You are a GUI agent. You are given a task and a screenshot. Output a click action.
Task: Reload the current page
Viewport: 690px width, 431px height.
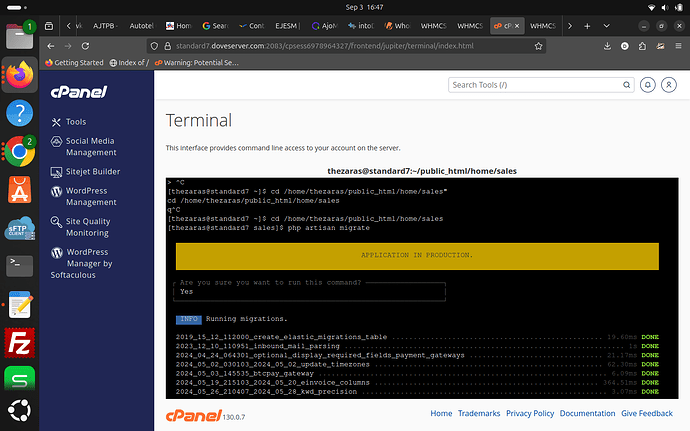[85, 46]
